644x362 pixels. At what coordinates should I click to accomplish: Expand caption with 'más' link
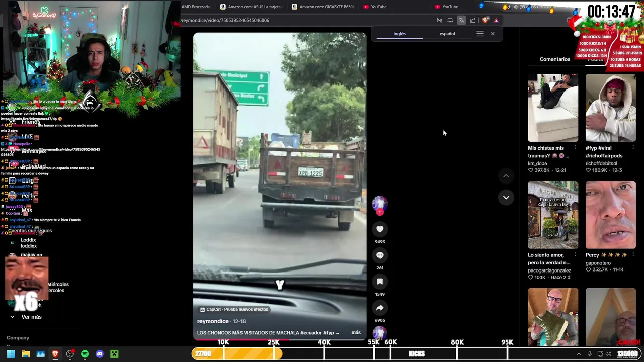pyautogui.click(x=356, y=332)
